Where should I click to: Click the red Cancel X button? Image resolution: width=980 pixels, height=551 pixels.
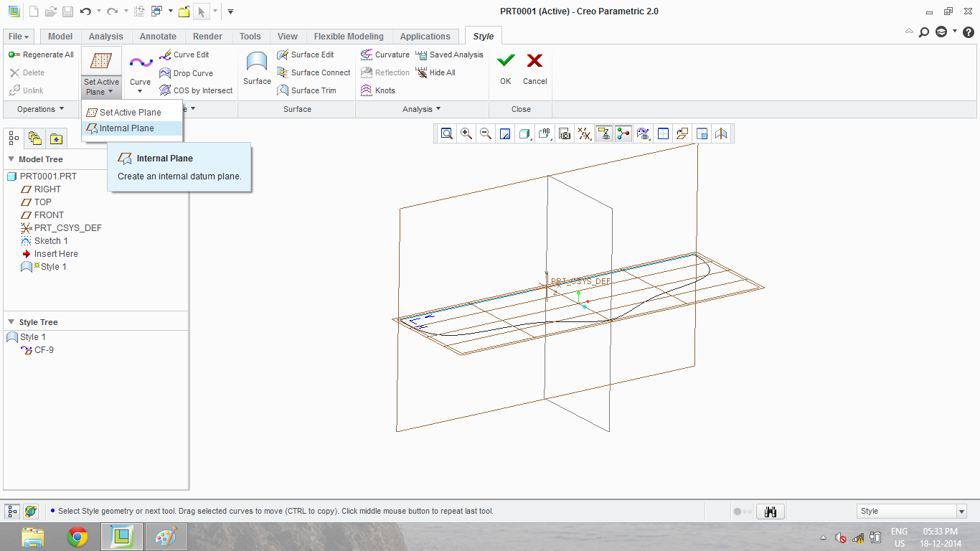point(534,60)
